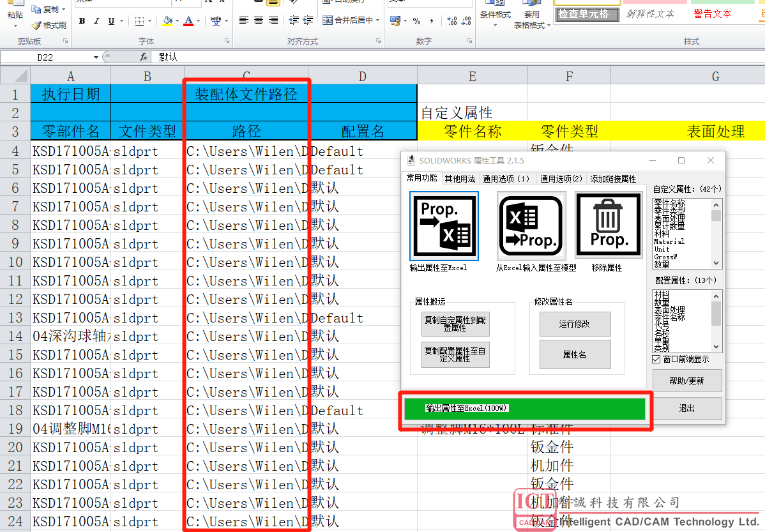Viewport: 765px width, 532px height.
Task: Click the 复制配置属性至自定义属性 button
Action: pos(455,355)
